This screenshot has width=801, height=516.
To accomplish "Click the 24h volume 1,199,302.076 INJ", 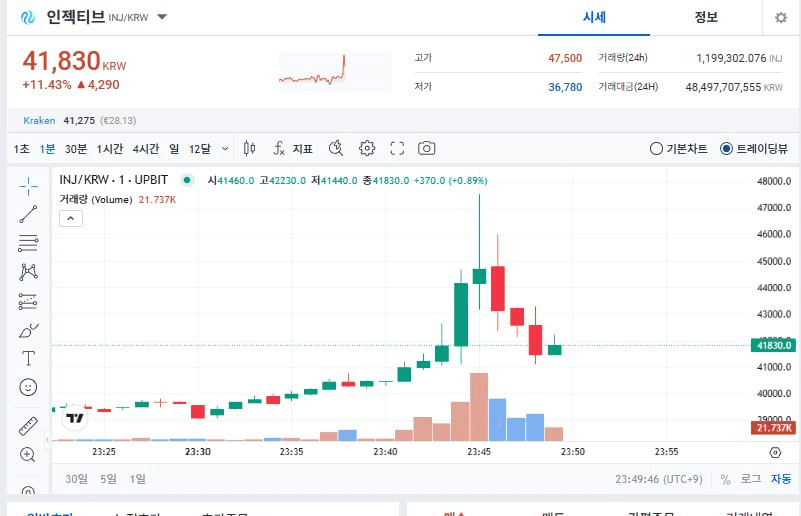I will pos(739,58).
